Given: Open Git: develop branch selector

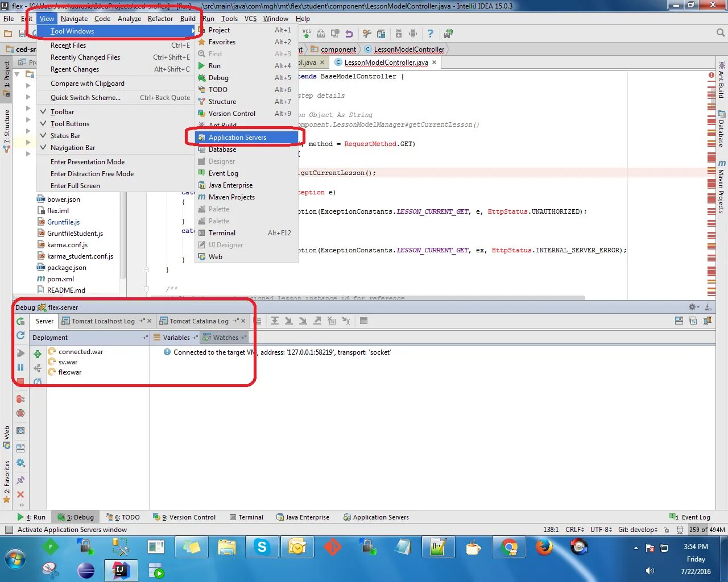Looking at the screenshot, I should pyautogui.click(x=638, y=530).
